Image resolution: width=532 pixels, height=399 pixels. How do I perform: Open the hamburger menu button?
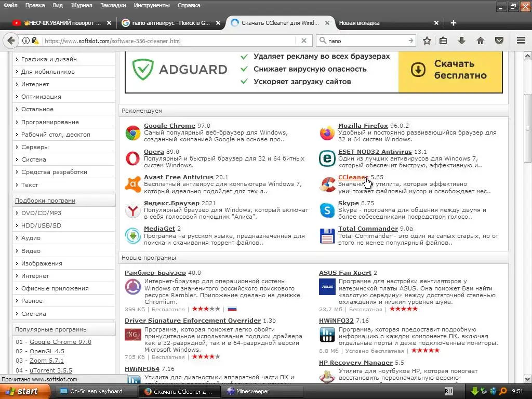521,41
